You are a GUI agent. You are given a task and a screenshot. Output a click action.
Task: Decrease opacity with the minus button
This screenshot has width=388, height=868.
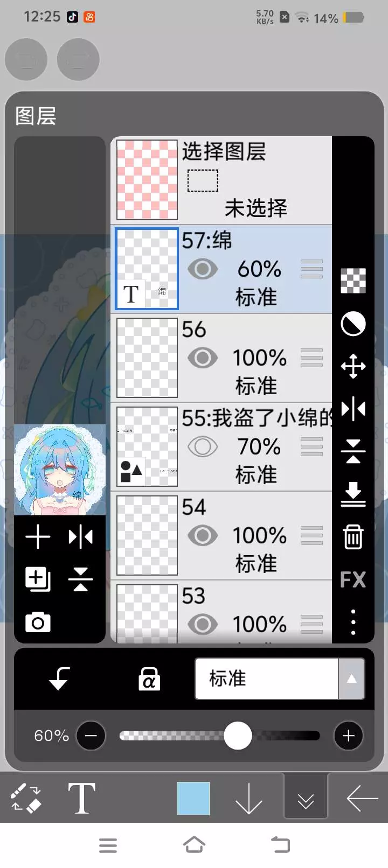click(91, 736)
